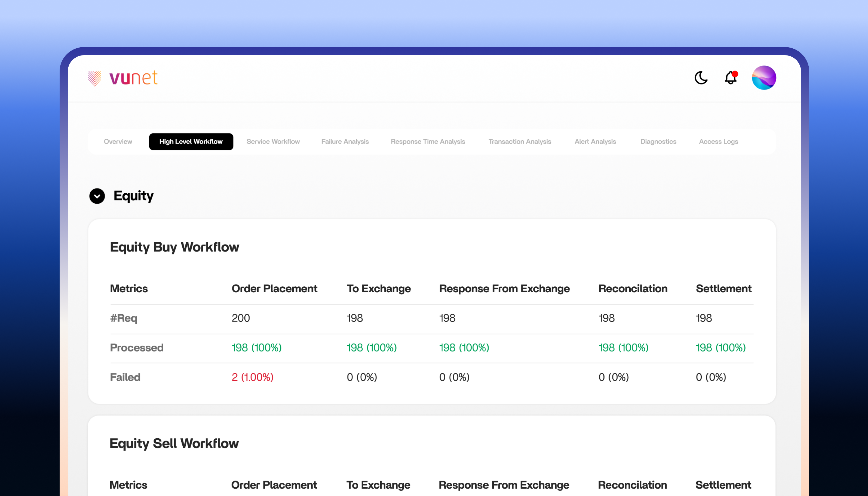Open the Service Workflow tab

point(273,142)
